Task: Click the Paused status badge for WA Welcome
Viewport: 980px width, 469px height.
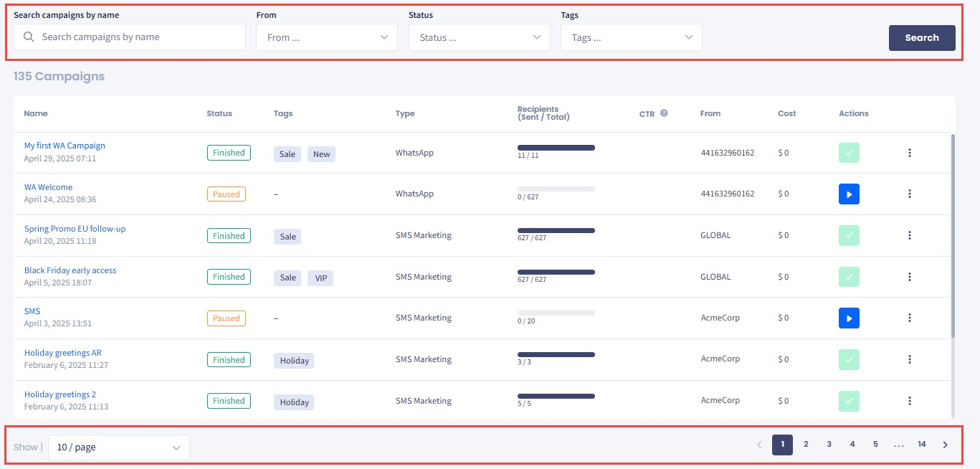Action: 227,194
